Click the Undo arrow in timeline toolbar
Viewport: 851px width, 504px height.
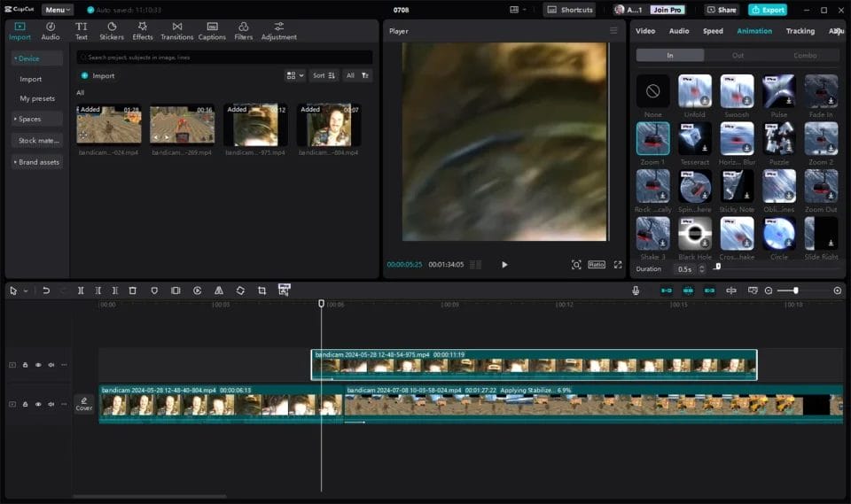pos(46,291)
